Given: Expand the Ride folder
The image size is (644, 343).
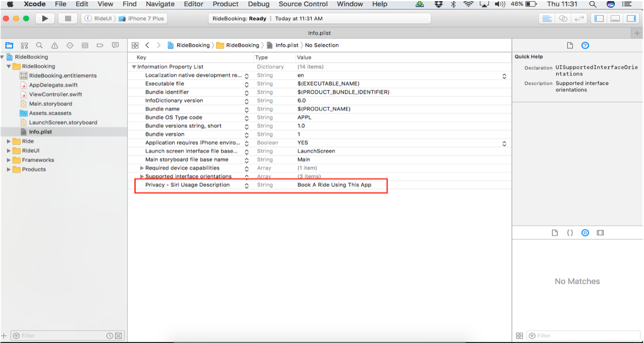Looking at the screenshot, I should coord(9,141).
